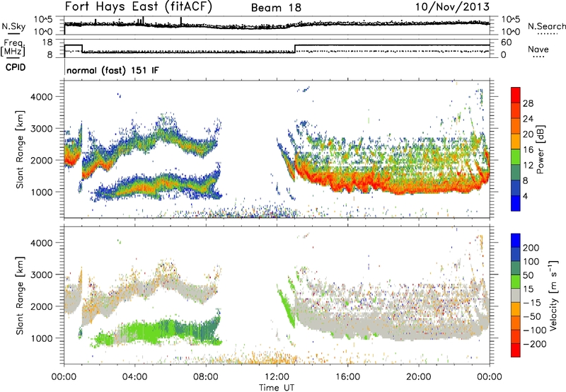Select the 'N.Search' legend label
Image resolution: width=566 pixels, height=392 pixels.
tap(546, 26)
